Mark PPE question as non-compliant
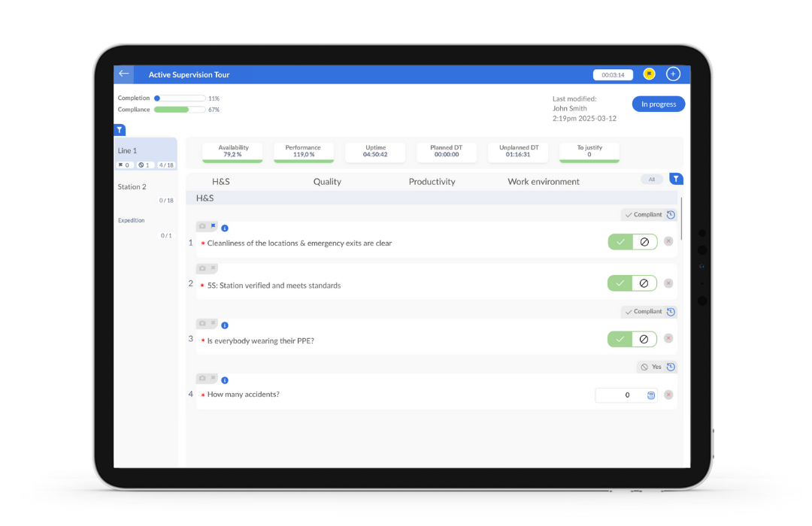Image resolution: width=812 pixels, height=526 pixels. [x=644, y=339]
